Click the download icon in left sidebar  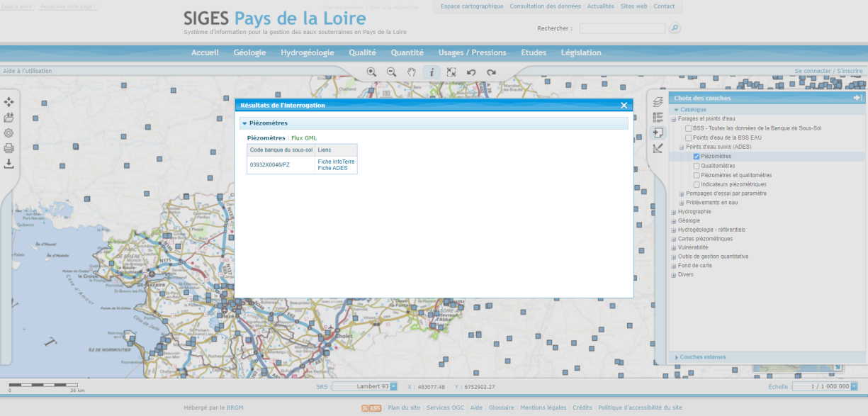pyautogui.click(x=9, y=164)
